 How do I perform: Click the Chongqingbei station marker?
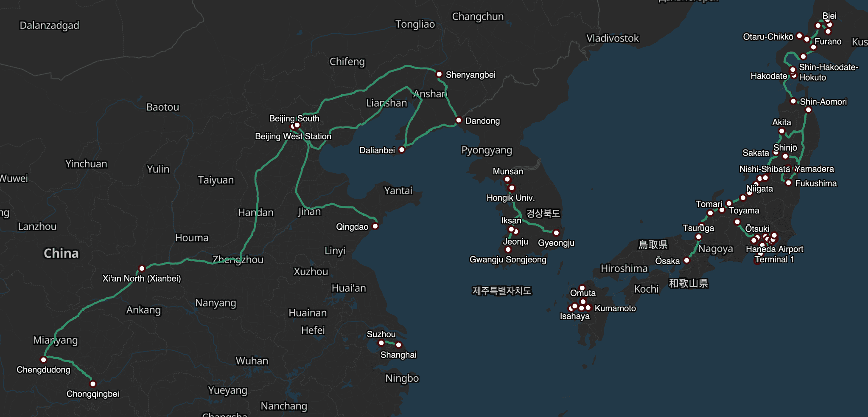[93, 384]
